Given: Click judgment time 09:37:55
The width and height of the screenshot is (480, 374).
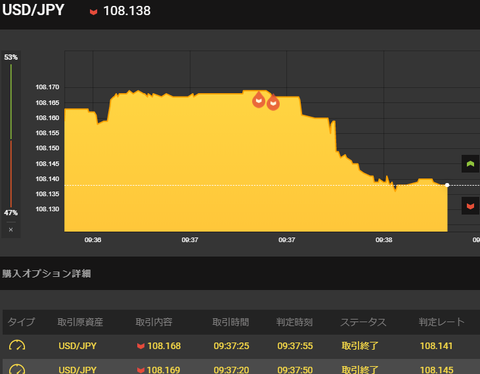Looking at the screenshot, I should (295, 346).
